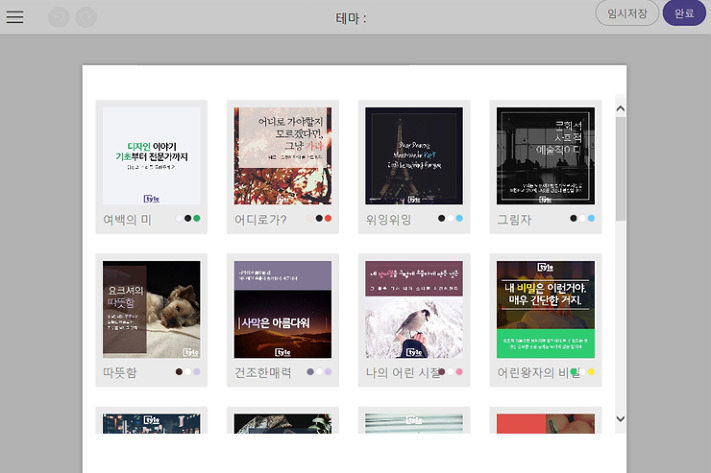
Task: Click the undo button in the top bar
Action: (59, 18)
